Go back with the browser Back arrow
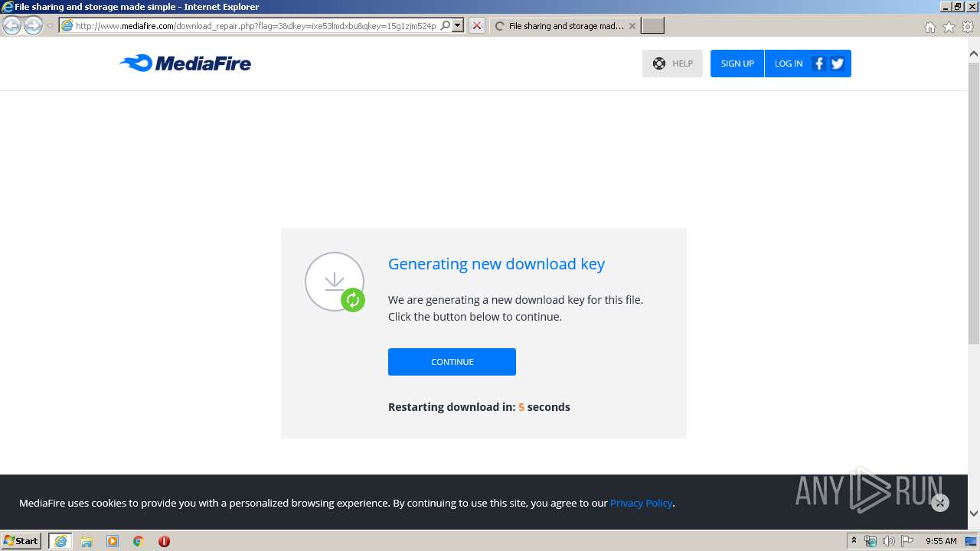The image size is (980, 551). click(x=11, y=26)
